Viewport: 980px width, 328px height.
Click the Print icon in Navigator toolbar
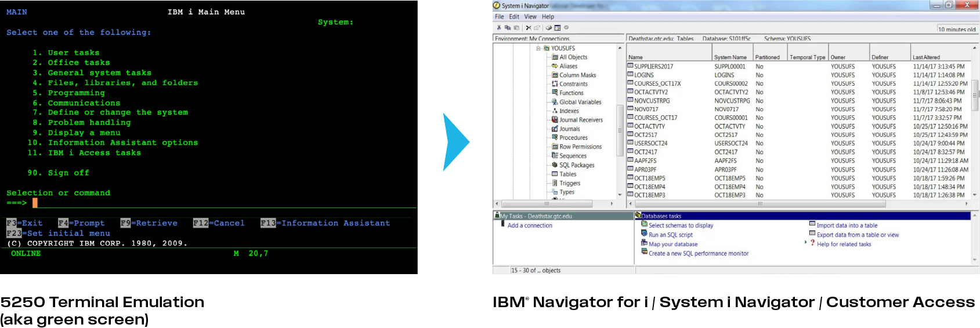pos(549,27)
